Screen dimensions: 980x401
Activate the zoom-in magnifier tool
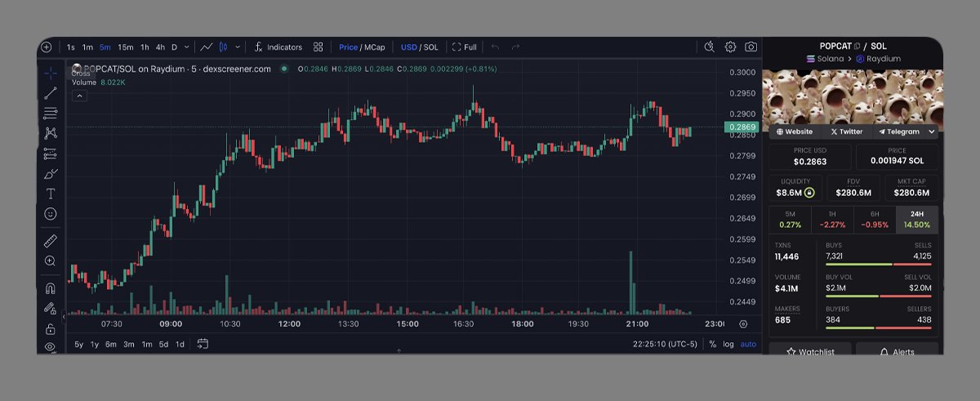pyautogui.click(x=51, y=261)
